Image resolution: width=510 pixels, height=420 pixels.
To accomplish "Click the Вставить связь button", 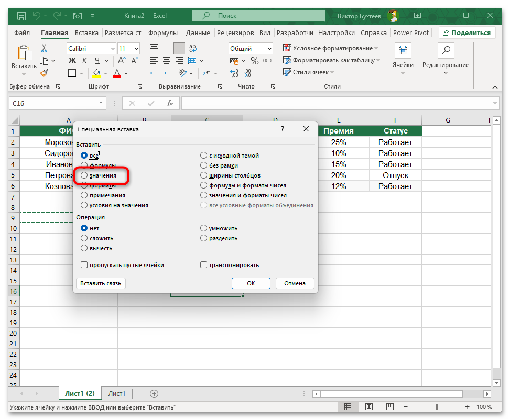I will [101, 283].
